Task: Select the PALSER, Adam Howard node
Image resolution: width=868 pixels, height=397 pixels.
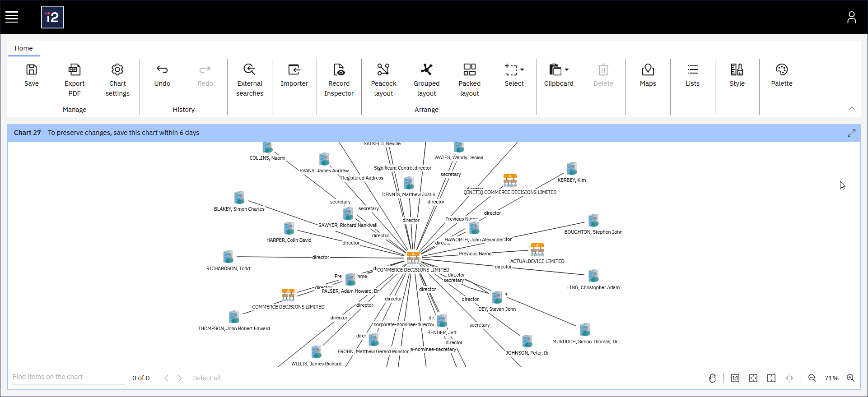Action: tap(350, 280)
